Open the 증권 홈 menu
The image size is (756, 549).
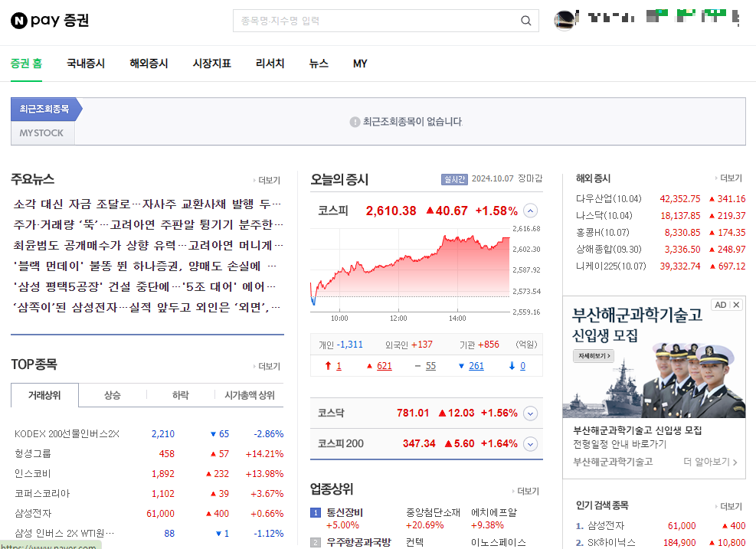27,64
